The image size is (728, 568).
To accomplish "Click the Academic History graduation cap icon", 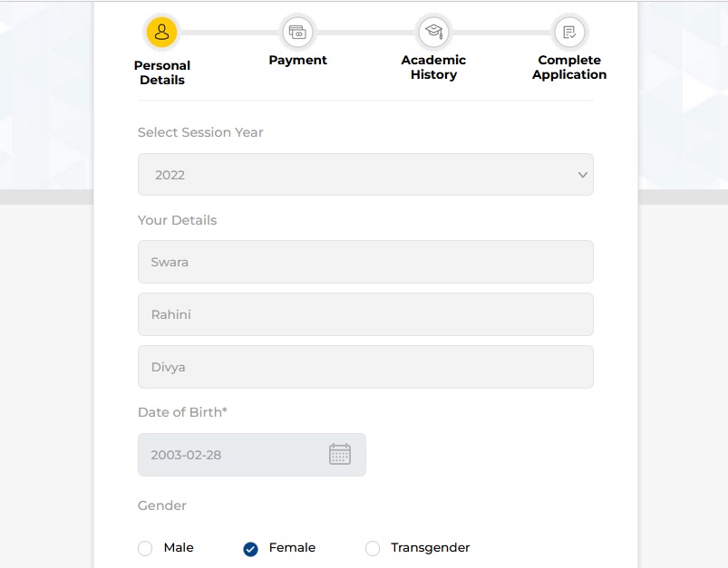I will [433, 32].
